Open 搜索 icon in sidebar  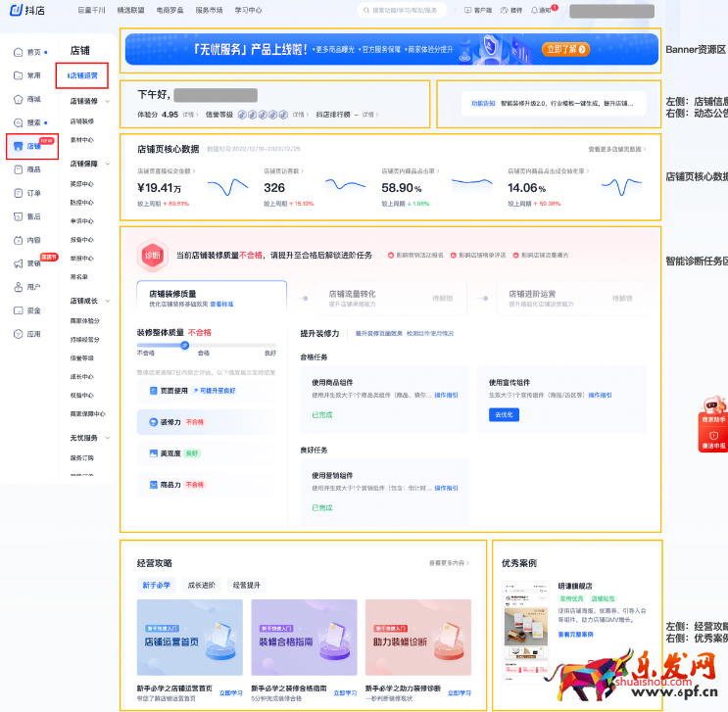(18, 122)
